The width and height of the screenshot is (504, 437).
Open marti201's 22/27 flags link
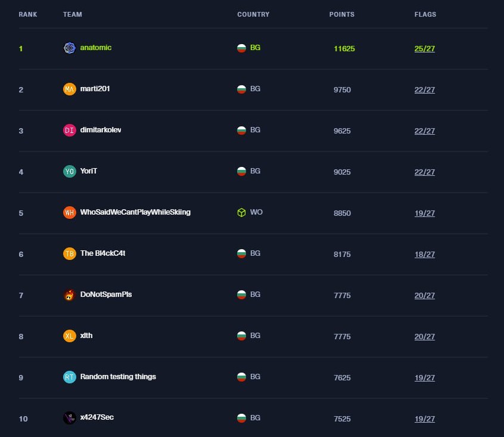[x=425, y=90]
